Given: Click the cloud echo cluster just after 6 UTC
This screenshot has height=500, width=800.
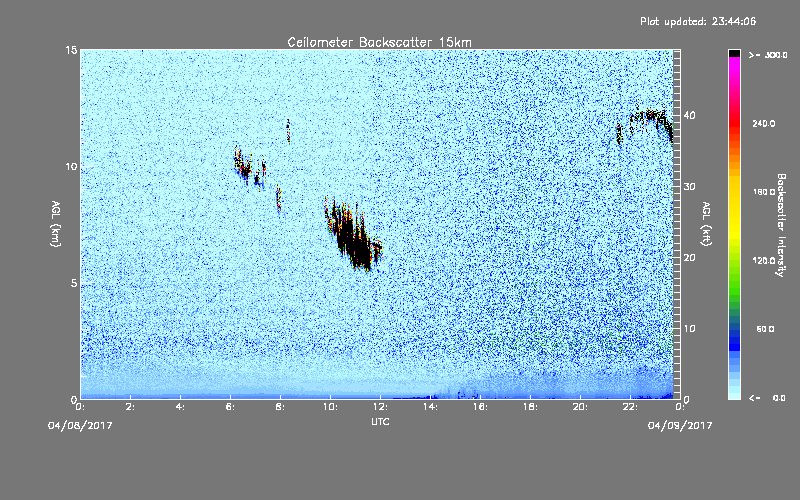Looking at the screenshot, I should (x=244, y=164).
